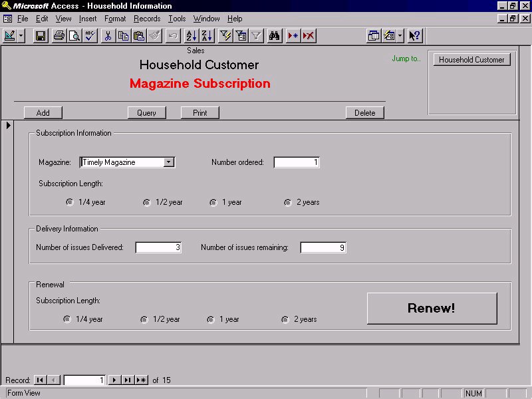532x399 pixels.
Task: Select subscription 1 year radio
Action: point(213,203)
